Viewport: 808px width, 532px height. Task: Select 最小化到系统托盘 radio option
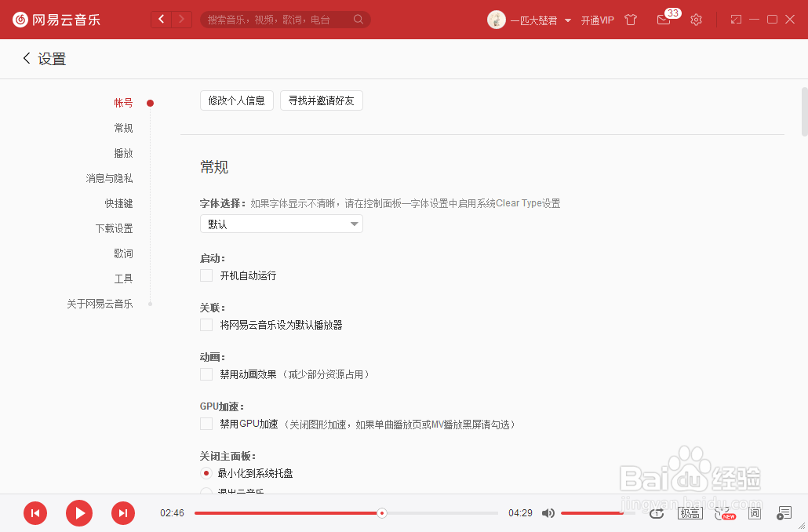[x=206, y=474]
